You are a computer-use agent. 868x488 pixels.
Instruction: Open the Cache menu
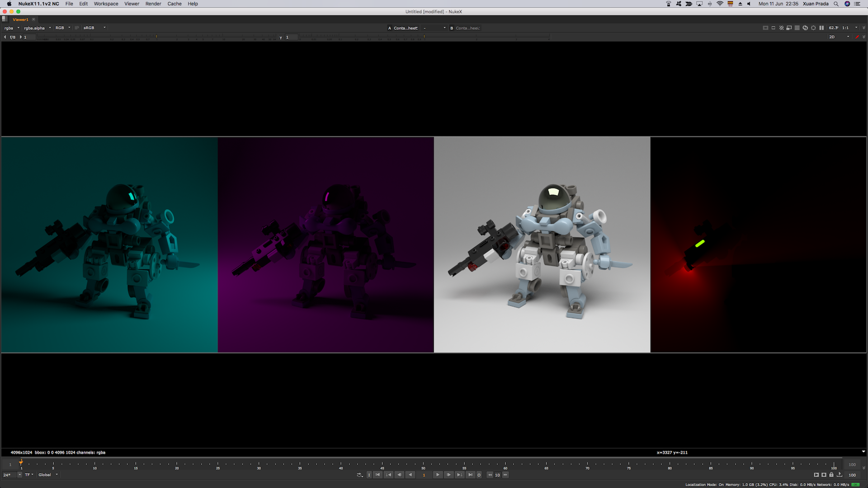point(175,4)
